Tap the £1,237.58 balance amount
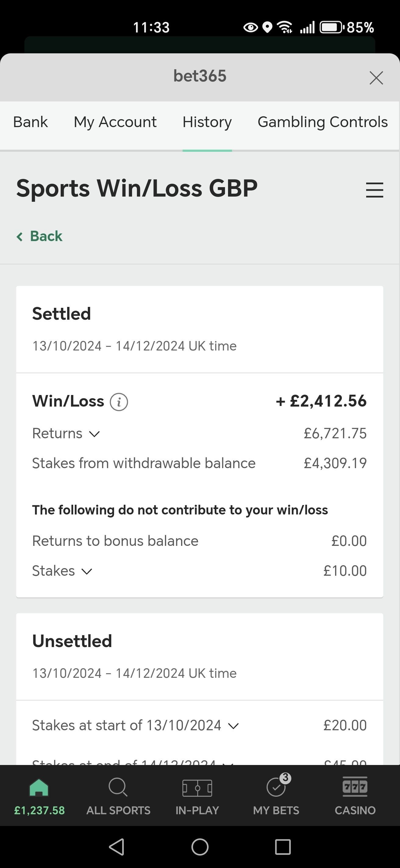The image size is (400, 868). point(39,810)
